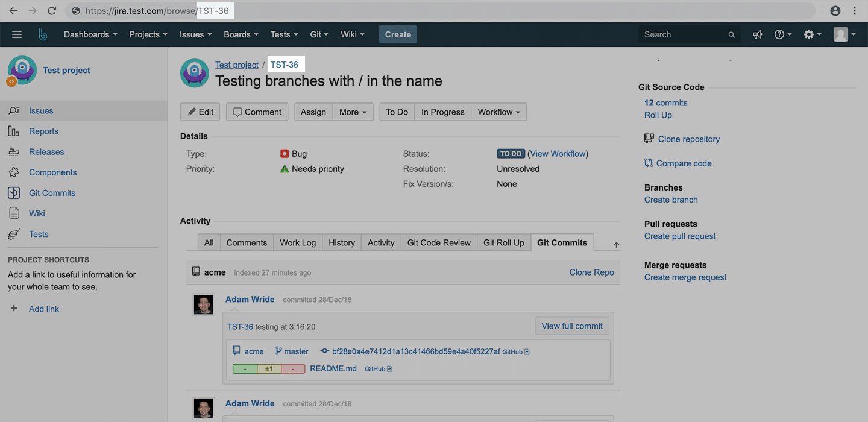The image size is (868, 422).
Task: Open the Workflow dropdown
Action: [498, 112]
